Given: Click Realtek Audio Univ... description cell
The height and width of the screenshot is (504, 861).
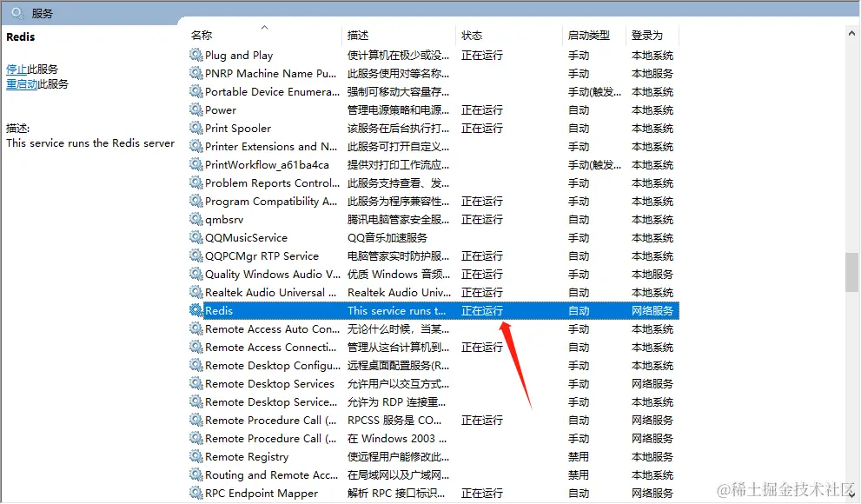Looking at the screenshot, I should [399, 293].
